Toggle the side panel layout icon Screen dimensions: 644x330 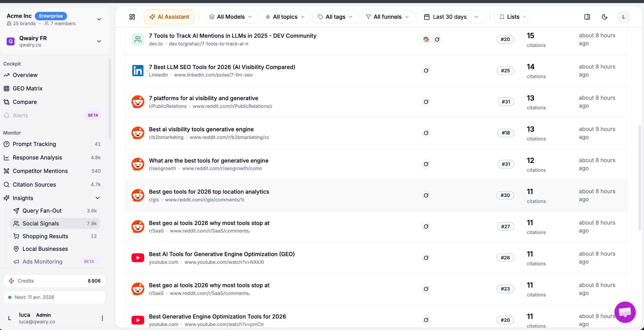click(587, 17)
